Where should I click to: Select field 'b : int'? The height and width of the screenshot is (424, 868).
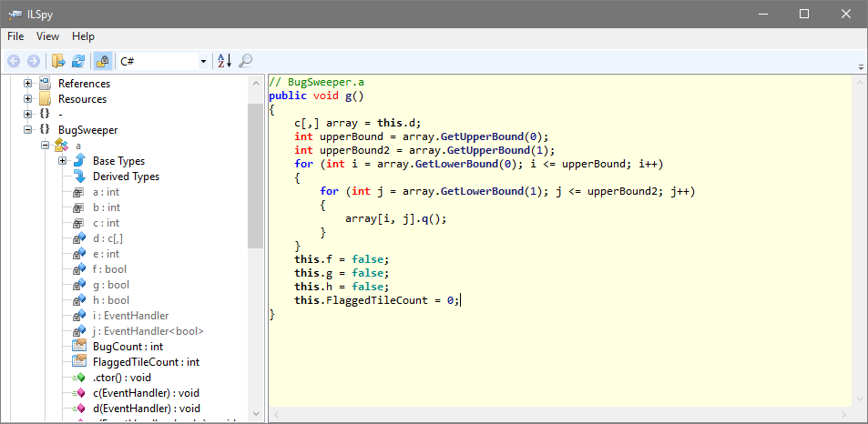tap(107, 207)
